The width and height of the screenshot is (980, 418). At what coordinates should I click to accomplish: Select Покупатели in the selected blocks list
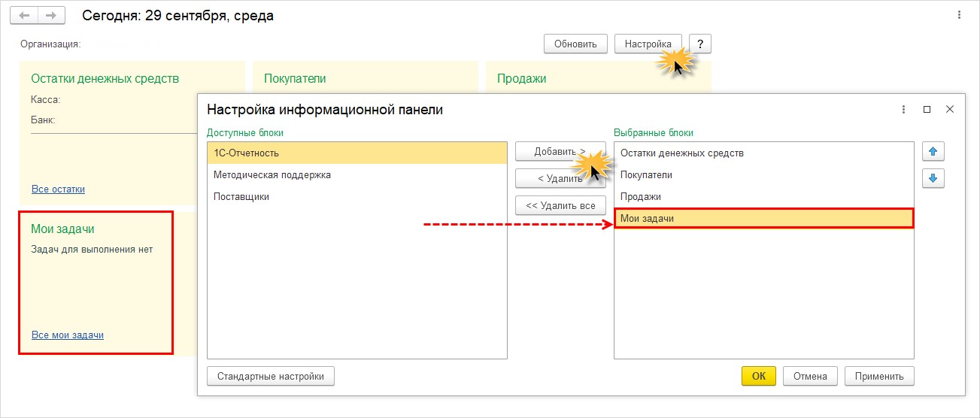(764, 175)
